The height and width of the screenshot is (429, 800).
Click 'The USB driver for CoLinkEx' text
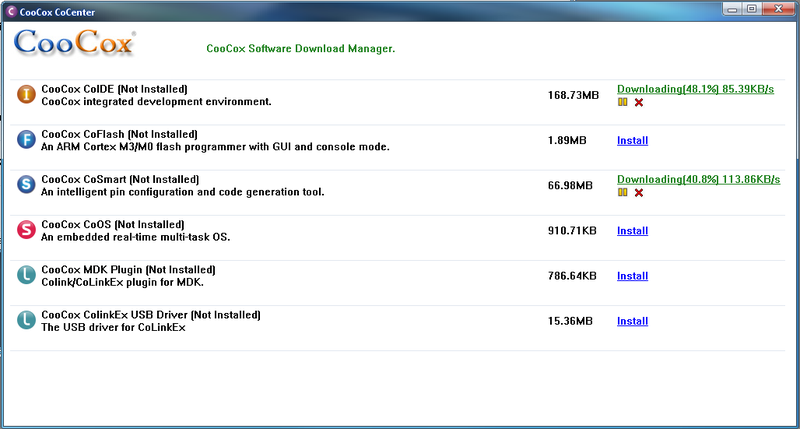click(x=113, y=327)
